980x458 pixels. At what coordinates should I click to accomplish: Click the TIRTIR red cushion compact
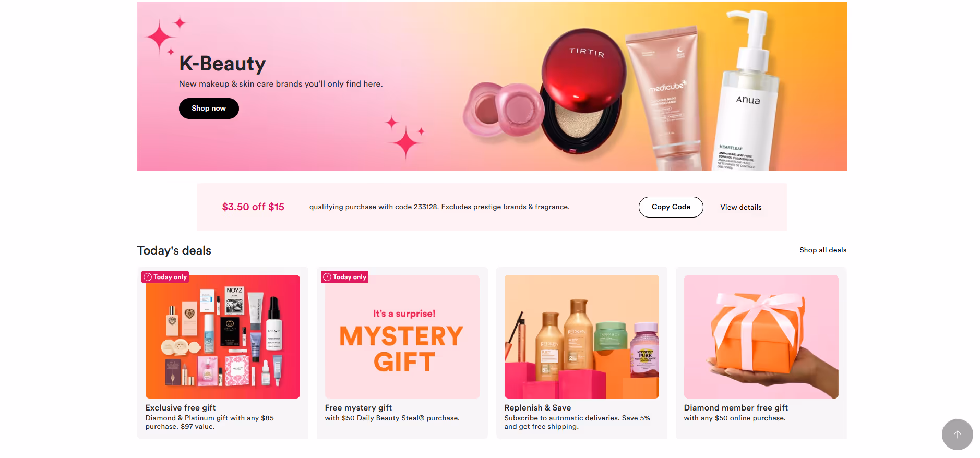tap(582, 91)
